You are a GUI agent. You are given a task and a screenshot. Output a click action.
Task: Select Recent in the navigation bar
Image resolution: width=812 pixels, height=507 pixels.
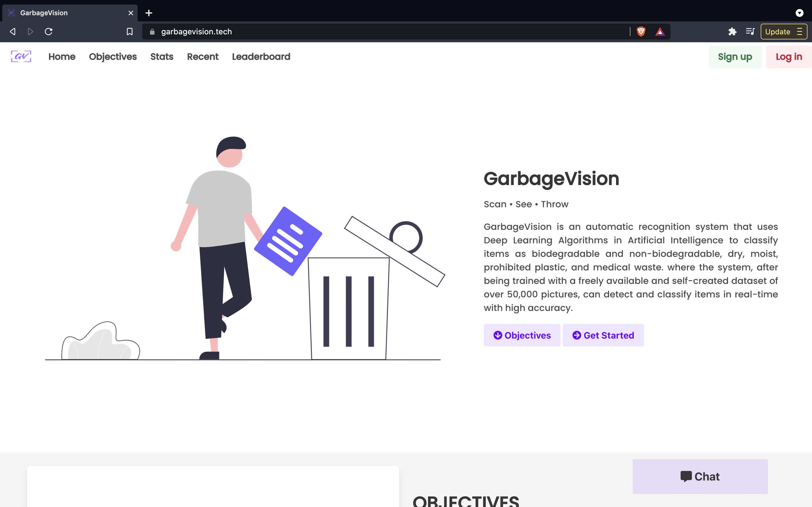[x=203, y=57]
